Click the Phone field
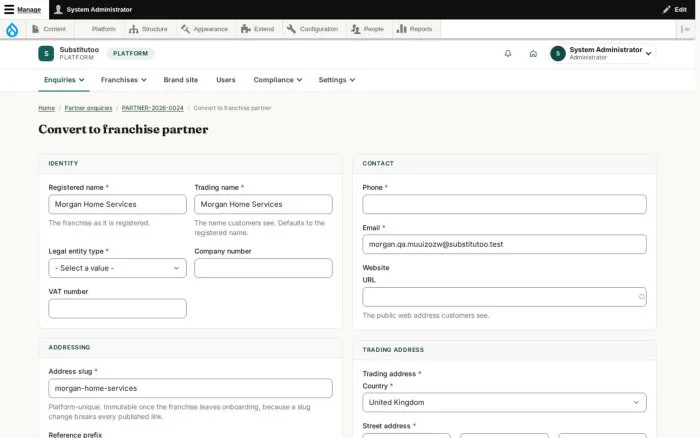This screenshot has height=438, width=700. click(x=504, y=204)
